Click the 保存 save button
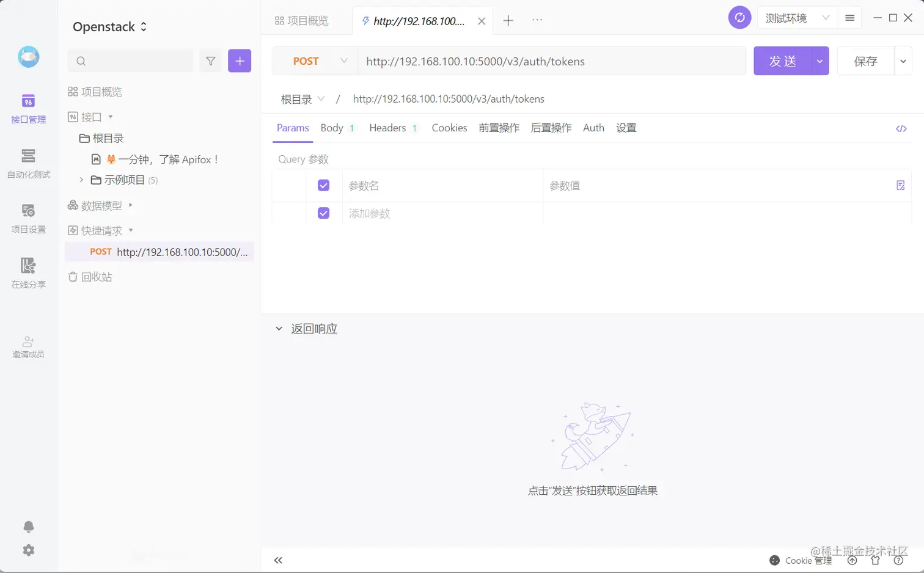Screen dimensions: 924x573 point(867,60)
